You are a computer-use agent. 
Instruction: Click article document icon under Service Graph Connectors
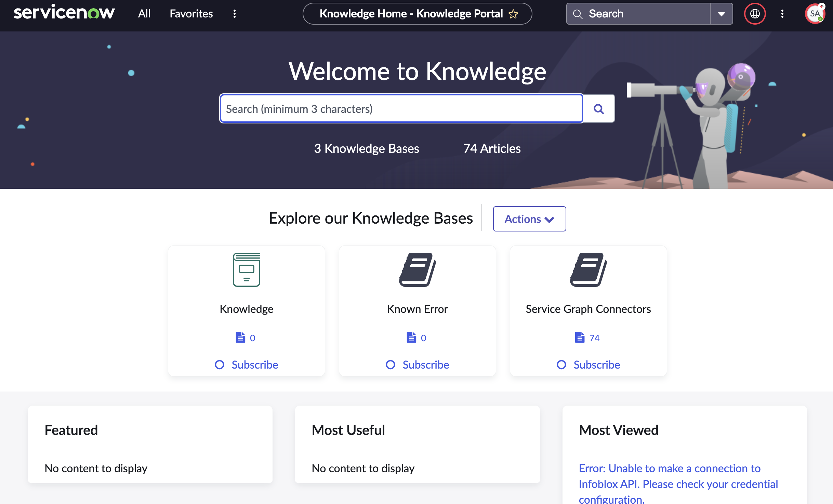[x=580, y=337]
